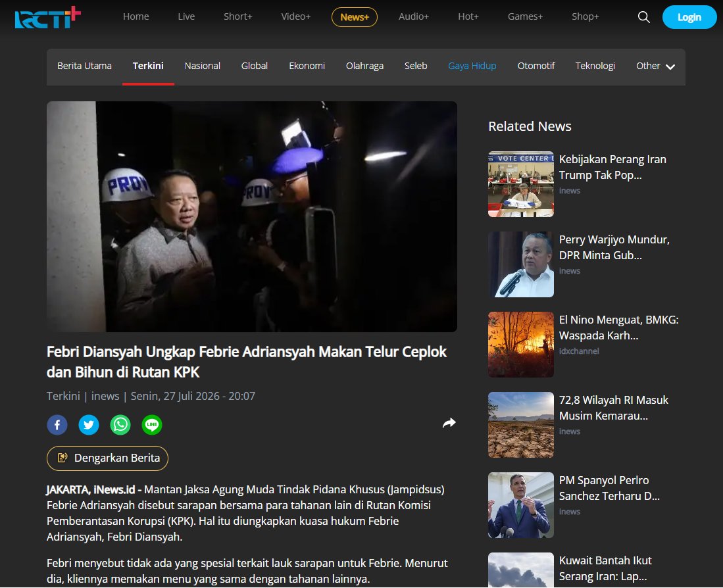Click the share arrow icon
Image resolution: width=723 pixels, height=588 pixels.
(449, 423)
